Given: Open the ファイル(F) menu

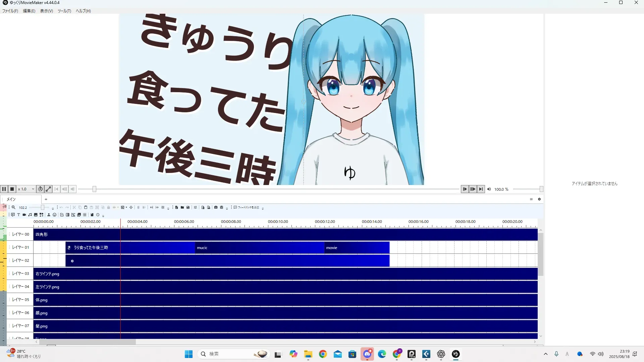Looking at the screenshot, I should click(10, 11).
